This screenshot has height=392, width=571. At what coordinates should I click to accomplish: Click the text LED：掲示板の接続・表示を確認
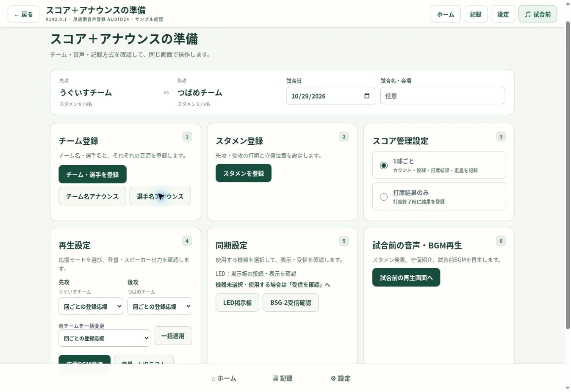click(x=256, y=273)
